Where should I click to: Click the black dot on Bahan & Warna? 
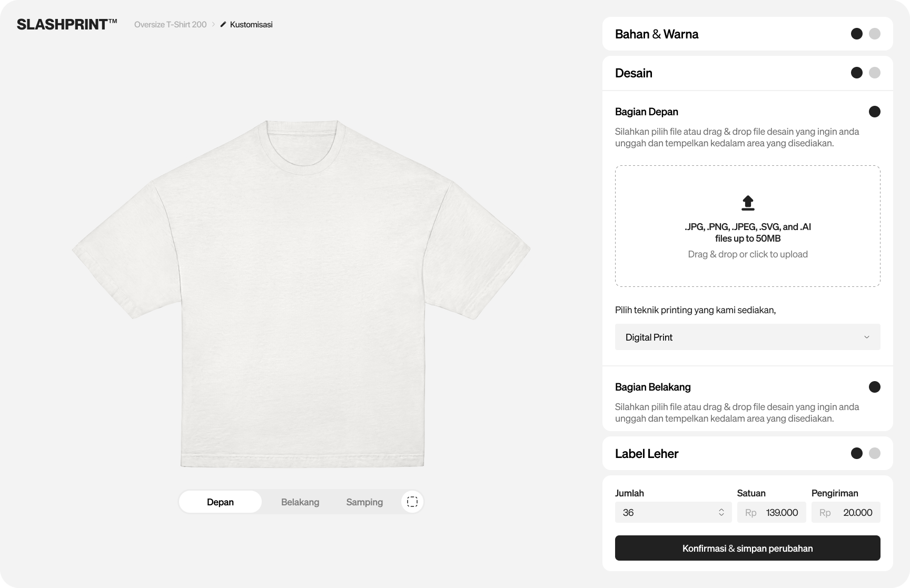coord(857,34)
